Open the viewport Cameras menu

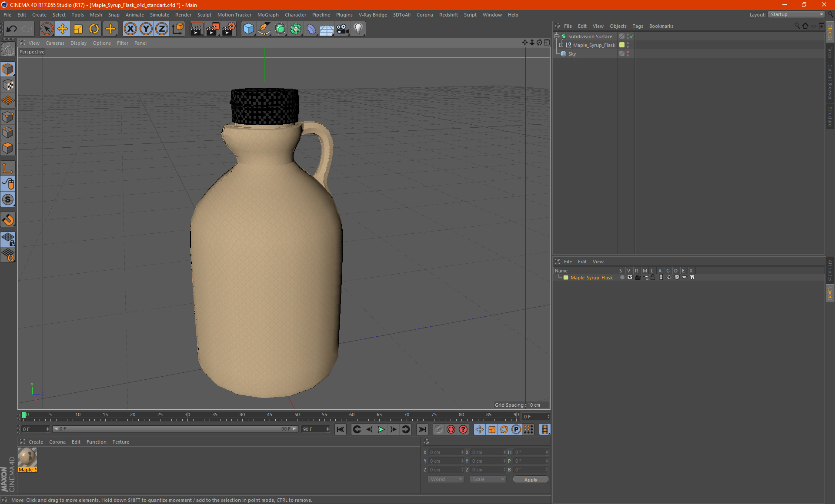click(x=55, y=43)
